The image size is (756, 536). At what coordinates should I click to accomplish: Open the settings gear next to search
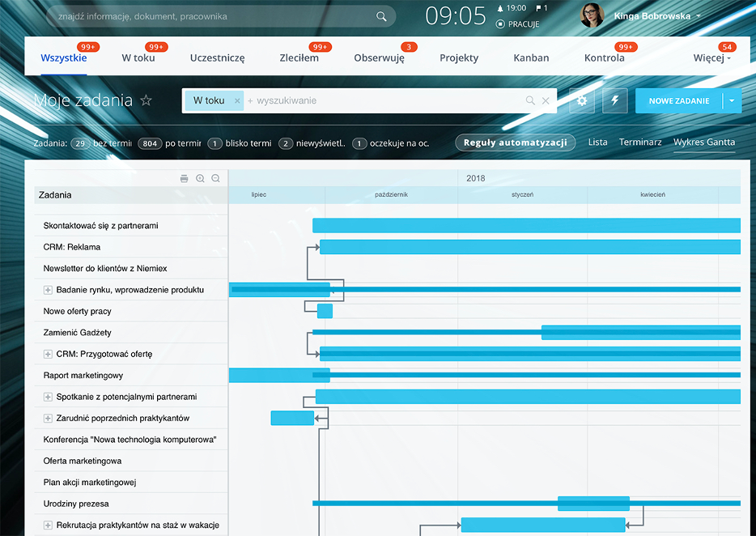[581, 100]
